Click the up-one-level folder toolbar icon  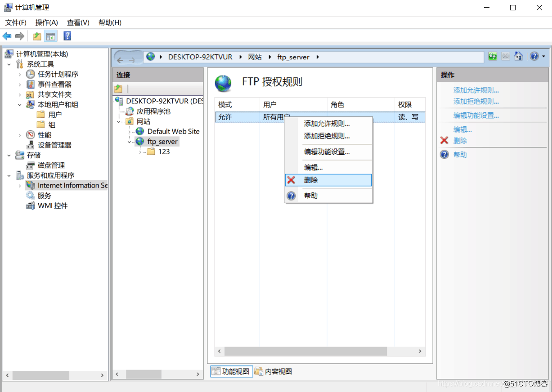point(37,36)
